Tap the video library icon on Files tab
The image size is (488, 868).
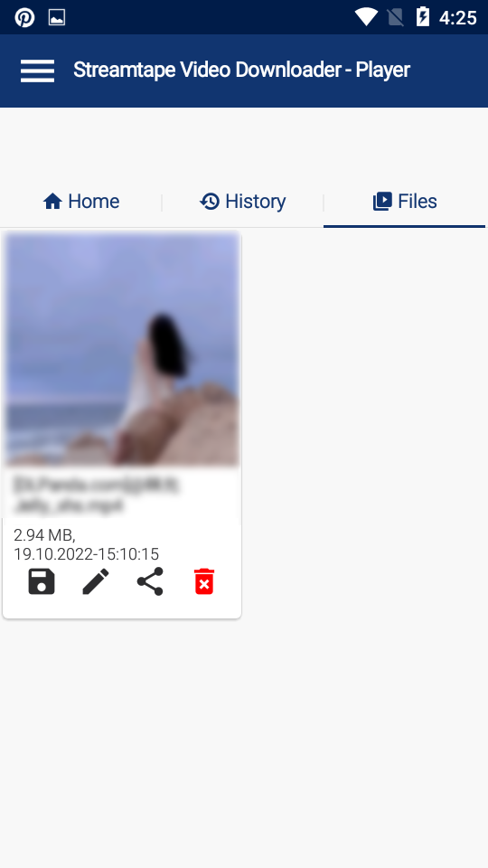click(x=382, y=202)
